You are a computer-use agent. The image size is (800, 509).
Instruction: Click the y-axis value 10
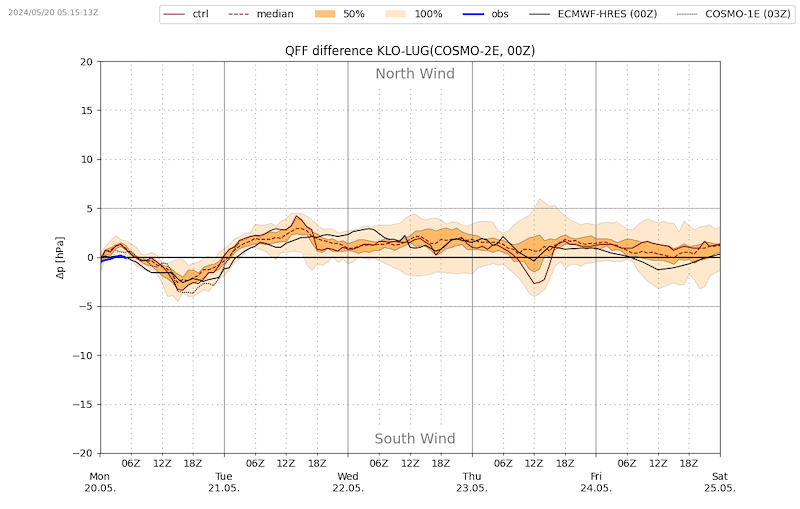click(87, 160)
